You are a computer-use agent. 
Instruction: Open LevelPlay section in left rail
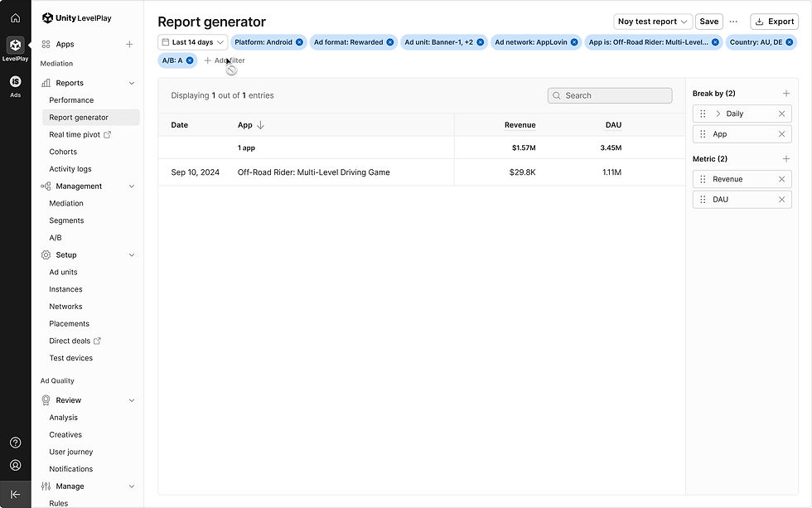point(16,49)
